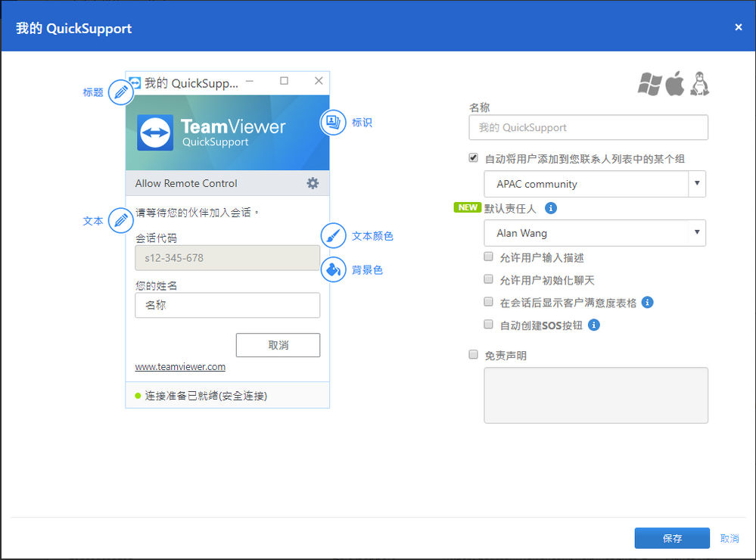Image resolution: width=756 pixels, height=560 pixels.
Task: Click info icon beside customer satisfaction form option
Action: (648, 303)
